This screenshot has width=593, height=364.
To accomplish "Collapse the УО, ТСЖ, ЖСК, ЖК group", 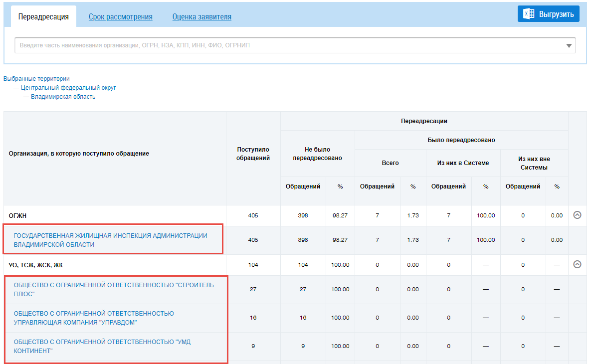I will coord(577,265).
